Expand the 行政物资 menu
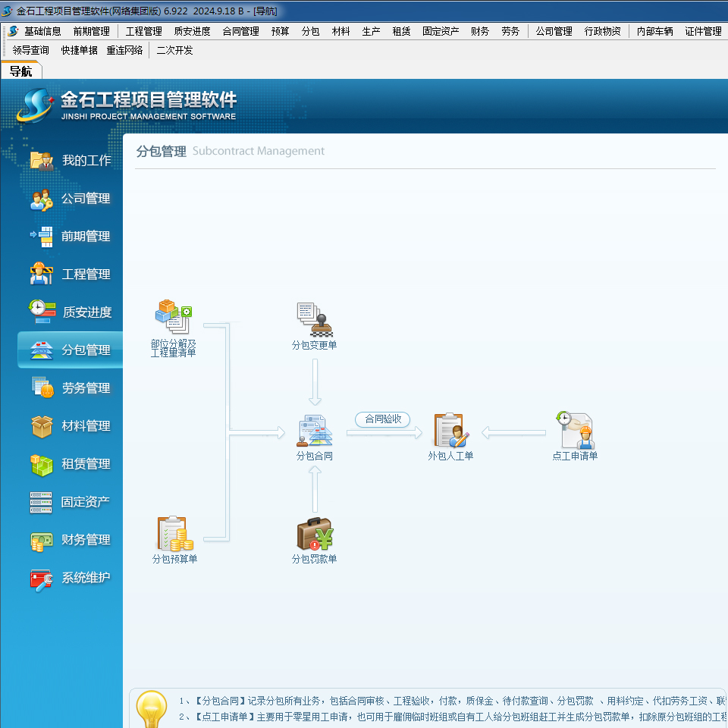The height and width of the screenshot is (728, 728). click(602, 31)
